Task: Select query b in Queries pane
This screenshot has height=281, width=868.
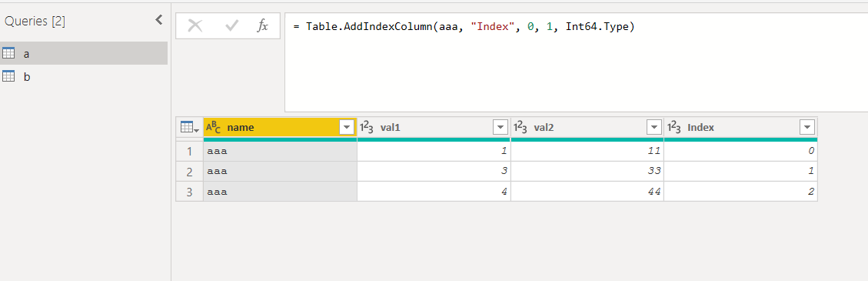Action: coord(84,76)
